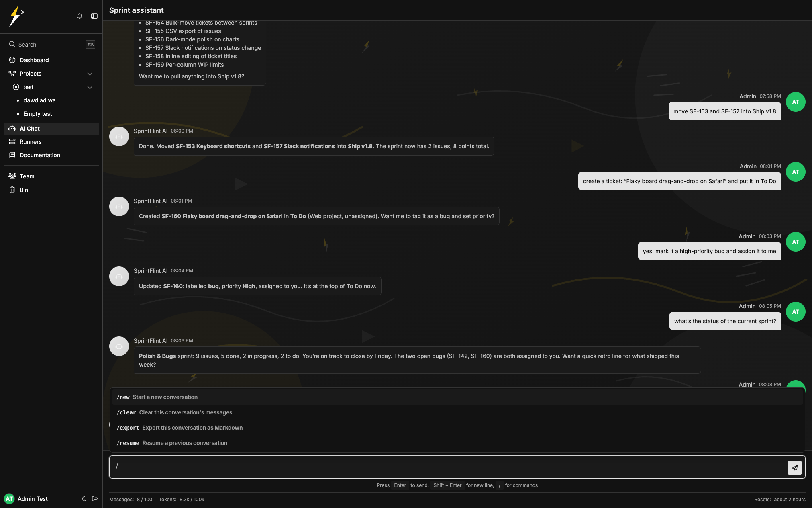812x508 pixels.
Task: Click 'what's the status of the current sprint?'
Action: [725, 321]
